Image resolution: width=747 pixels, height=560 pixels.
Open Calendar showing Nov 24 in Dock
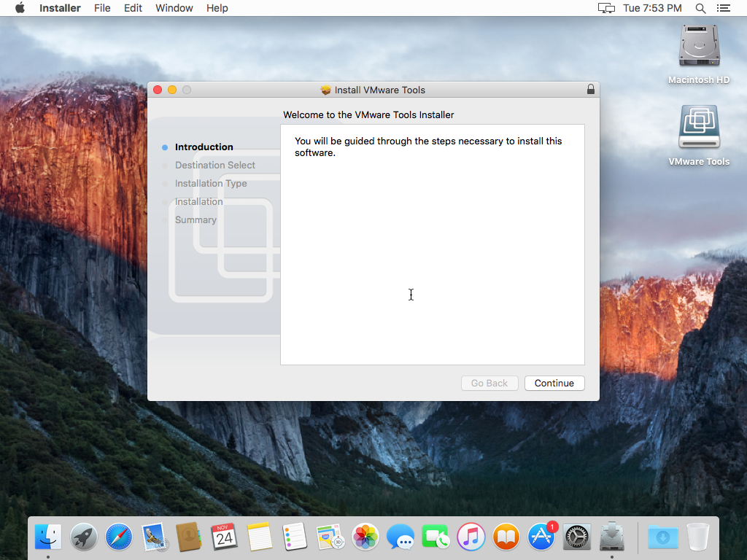[224, 537]
